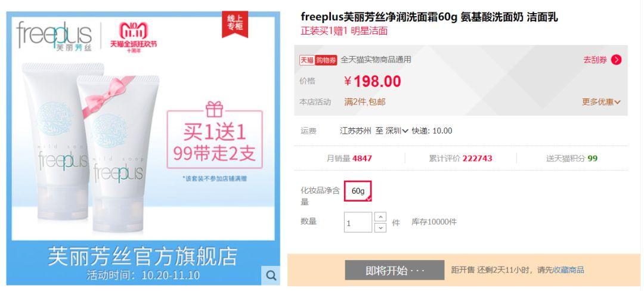Click the 去刮券 link
The height and width of the screenshot is (291, 644).
point(595,60)
